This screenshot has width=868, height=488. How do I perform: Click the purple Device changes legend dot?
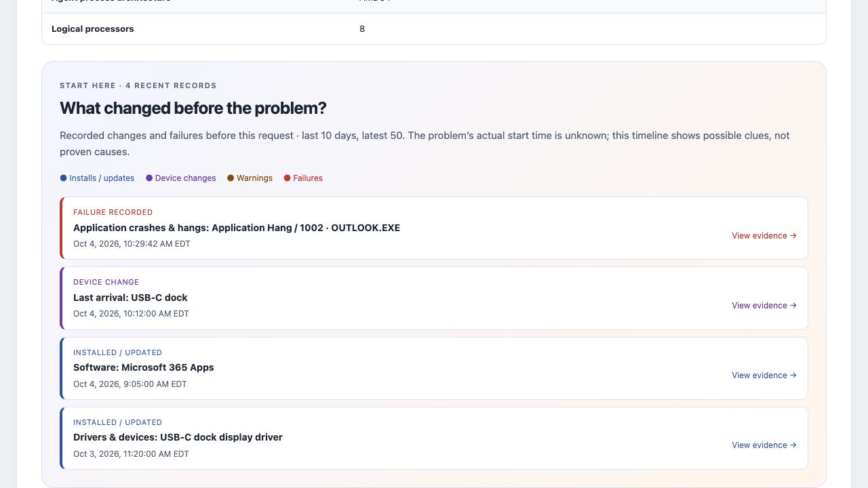149,178
